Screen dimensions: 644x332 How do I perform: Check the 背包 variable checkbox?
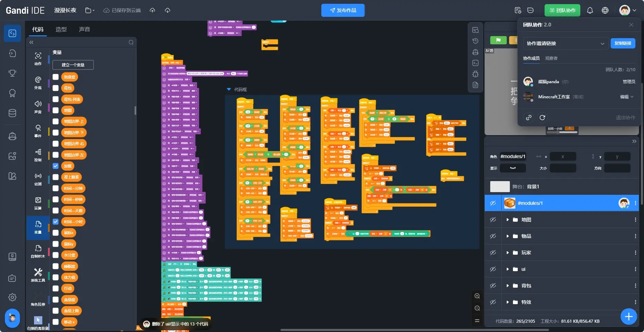(x=55, y=88)
